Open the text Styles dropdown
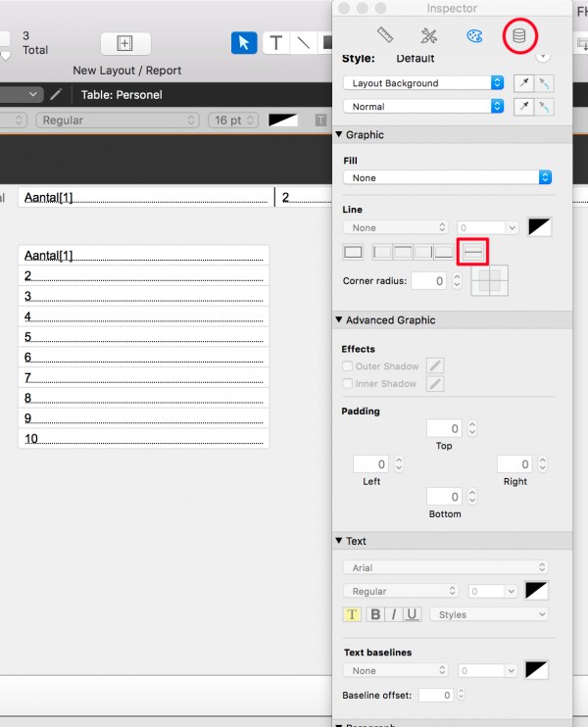 coord(489,614)
